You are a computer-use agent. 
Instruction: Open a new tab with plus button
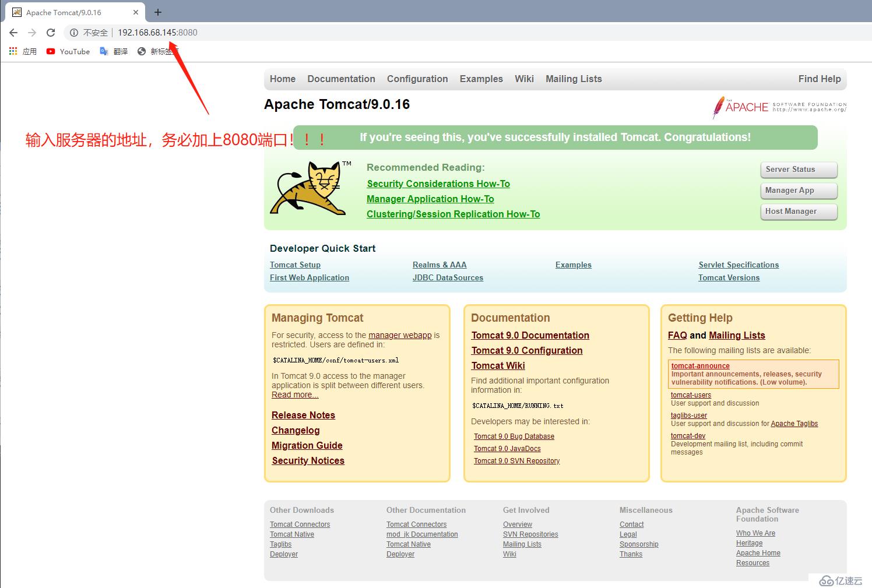click(x=158, y=12)
